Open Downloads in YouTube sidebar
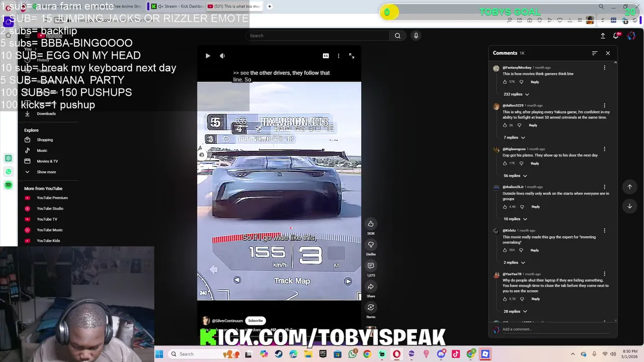 click(x=45, y=114)
